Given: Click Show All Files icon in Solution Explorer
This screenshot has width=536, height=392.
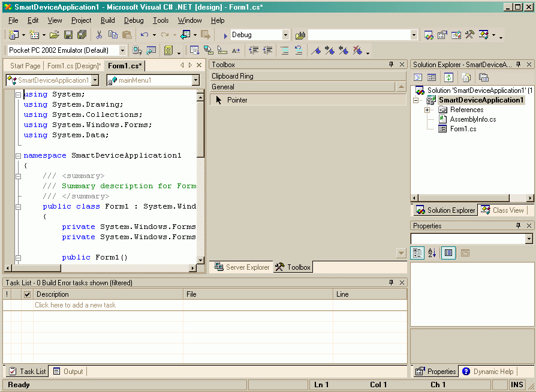Looking at the screenshot, I should click(x=466, y=77).
